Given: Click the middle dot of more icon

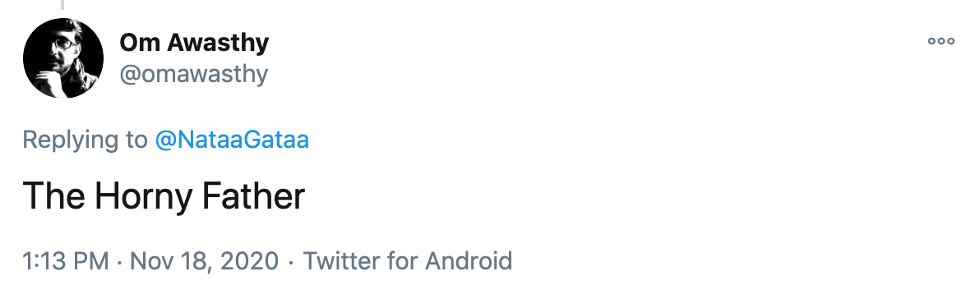Looking at the screenshot, I should pos(941,41).
